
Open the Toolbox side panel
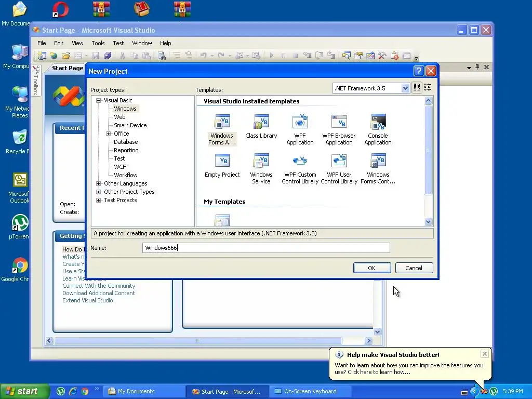coord(36,81)
